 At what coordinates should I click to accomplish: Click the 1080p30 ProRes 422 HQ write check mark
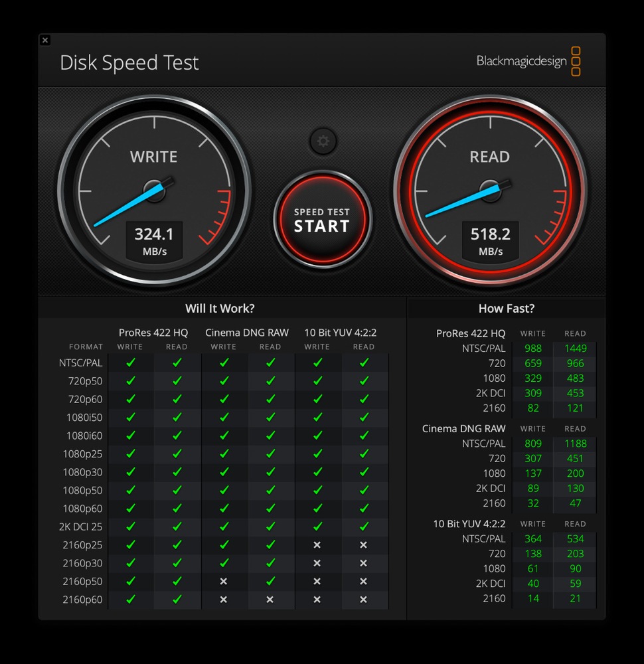[x=131, y=471]
